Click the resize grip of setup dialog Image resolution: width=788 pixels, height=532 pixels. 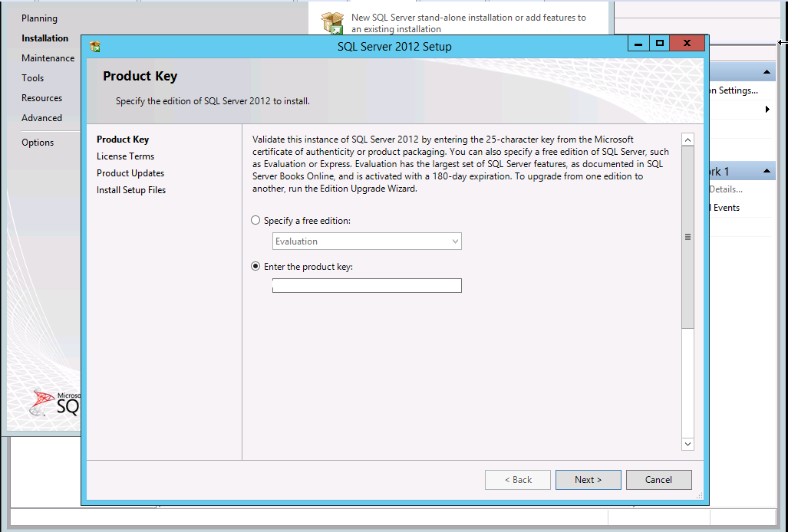coord(699,496)
